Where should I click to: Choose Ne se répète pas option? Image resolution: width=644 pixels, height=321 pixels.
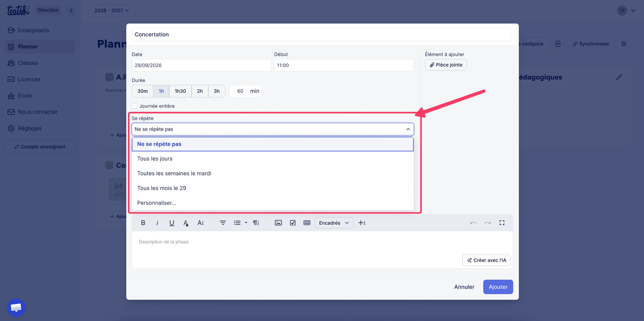click(273, 144)
